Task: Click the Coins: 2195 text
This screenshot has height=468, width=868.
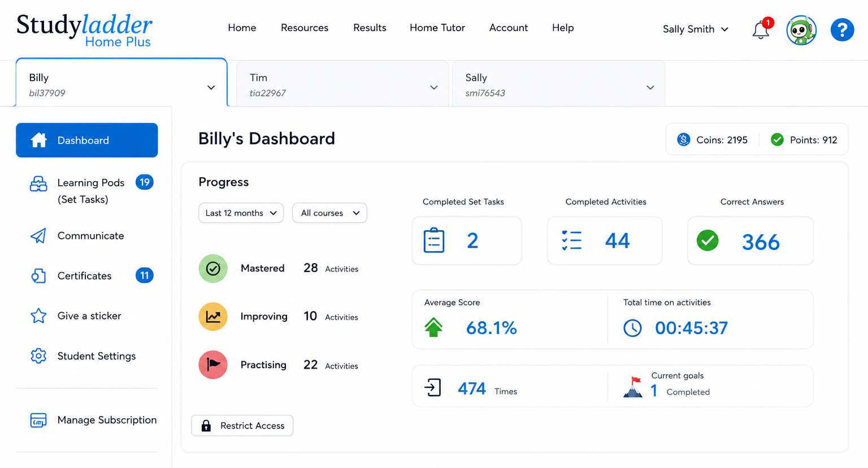Action: (722, 140)
